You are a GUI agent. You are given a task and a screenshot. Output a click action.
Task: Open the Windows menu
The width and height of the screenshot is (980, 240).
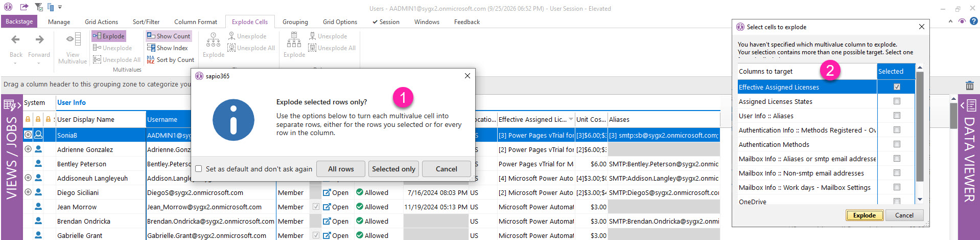point(427,21)
